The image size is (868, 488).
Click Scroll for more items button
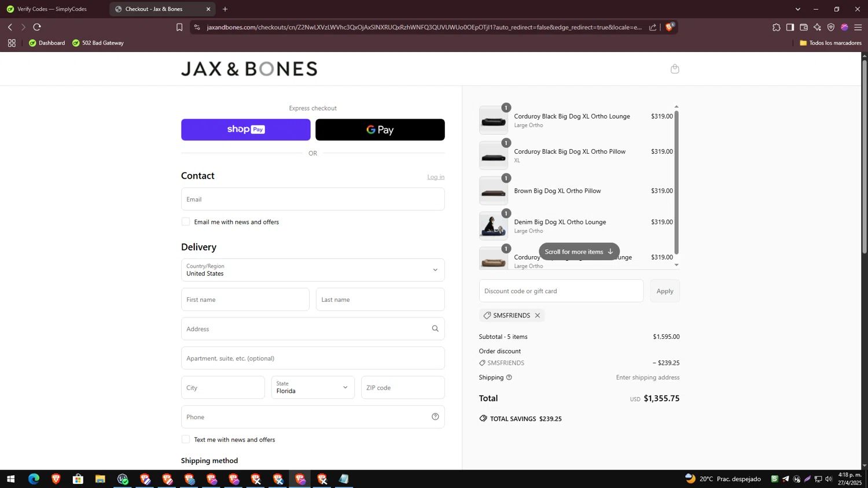579,252
